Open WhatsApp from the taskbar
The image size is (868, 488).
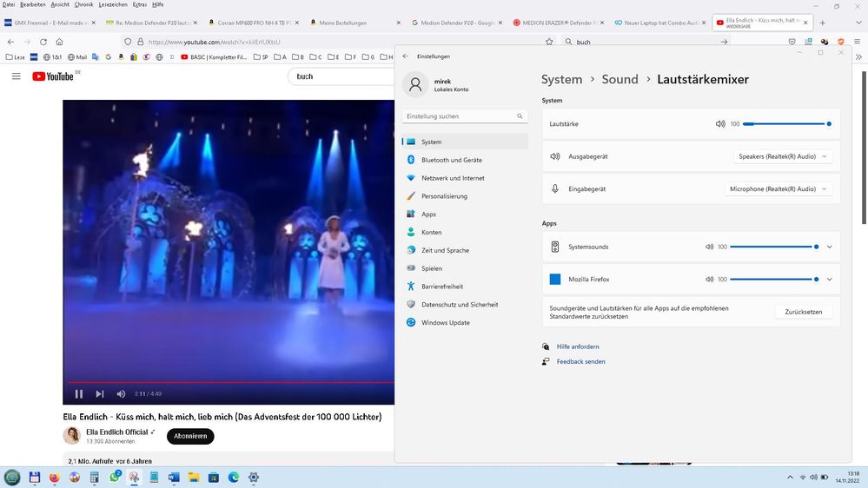(115, 478)
